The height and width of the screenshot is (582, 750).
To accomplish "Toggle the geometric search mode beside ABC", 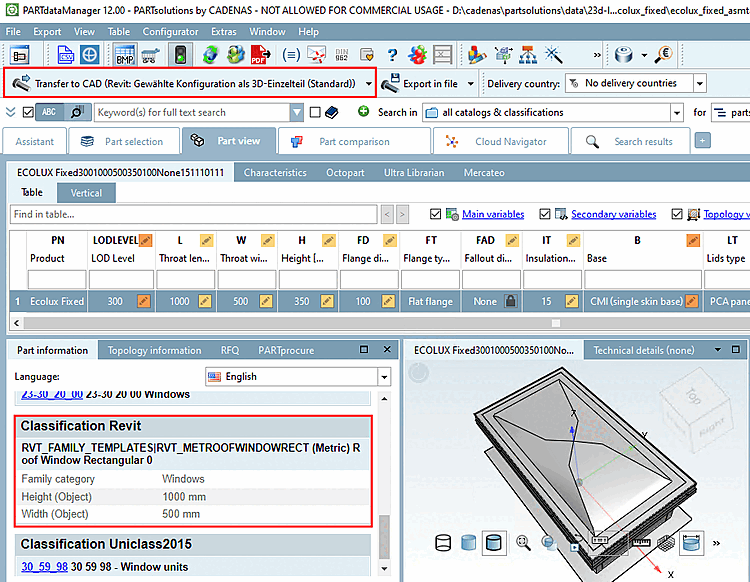I will click(x=77, y=112).
